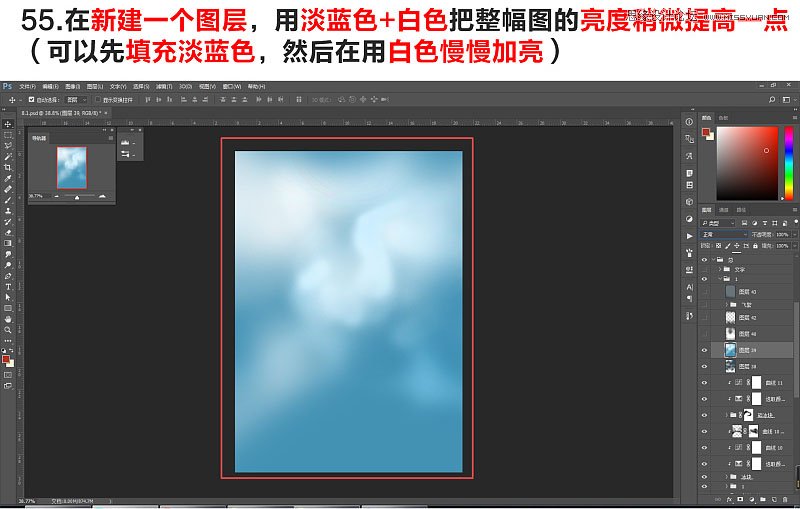Select the Lasso tool

click(x=8, y=146)
